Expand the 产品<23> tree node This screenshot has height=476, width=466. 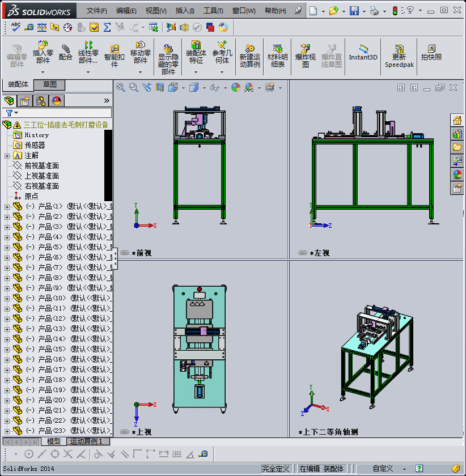7,431
